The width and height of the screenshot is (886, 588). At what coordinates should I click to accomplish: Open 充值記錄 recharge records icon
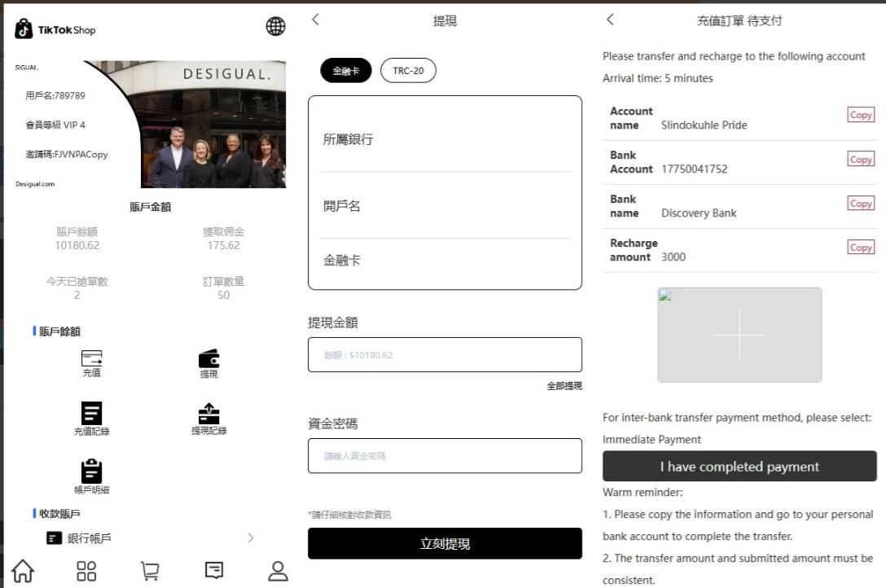[x=91, y=414]
